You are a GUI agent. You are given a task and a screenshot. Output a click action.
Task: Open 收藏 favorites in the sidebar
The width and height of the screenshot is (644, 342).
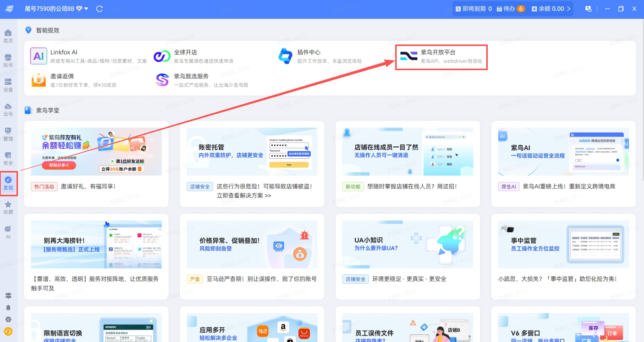tap(8, 208)
